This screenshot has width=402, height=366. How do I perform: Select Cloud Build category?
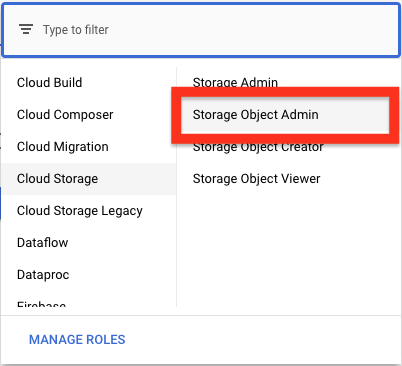click(89, 83)
